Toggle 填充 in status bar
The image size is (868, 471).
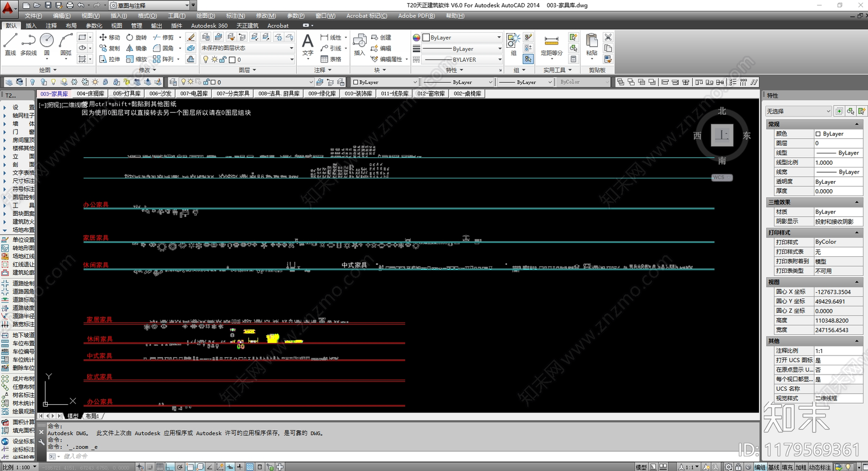coord(787,467)
